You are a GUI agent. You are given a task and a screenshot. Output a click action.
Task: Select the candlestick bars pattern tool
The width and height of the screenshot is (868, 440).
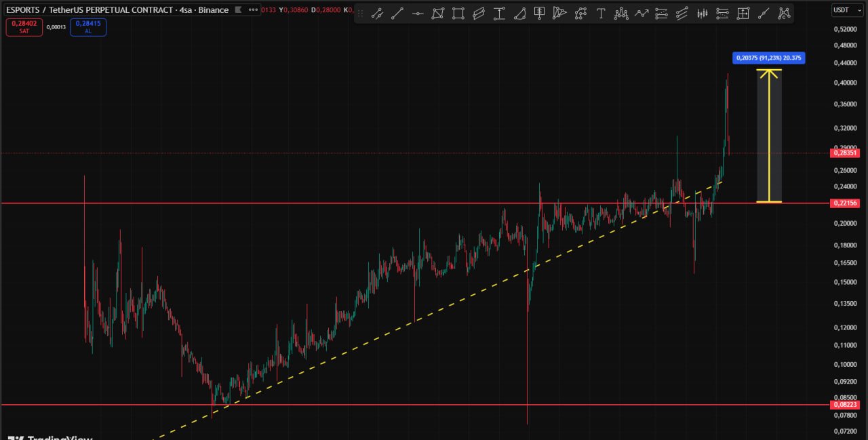click(703, 14)
